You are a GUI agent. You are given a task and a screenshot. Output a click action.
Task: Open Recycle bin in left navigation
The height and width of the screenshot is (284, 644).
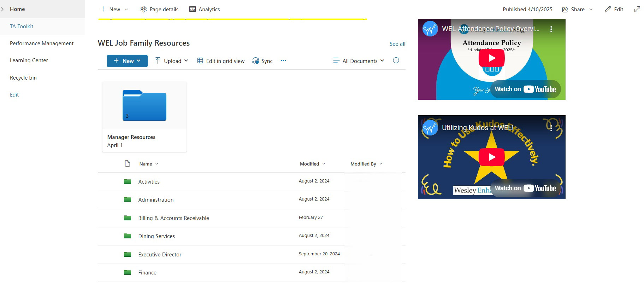[x=23, y=78]
